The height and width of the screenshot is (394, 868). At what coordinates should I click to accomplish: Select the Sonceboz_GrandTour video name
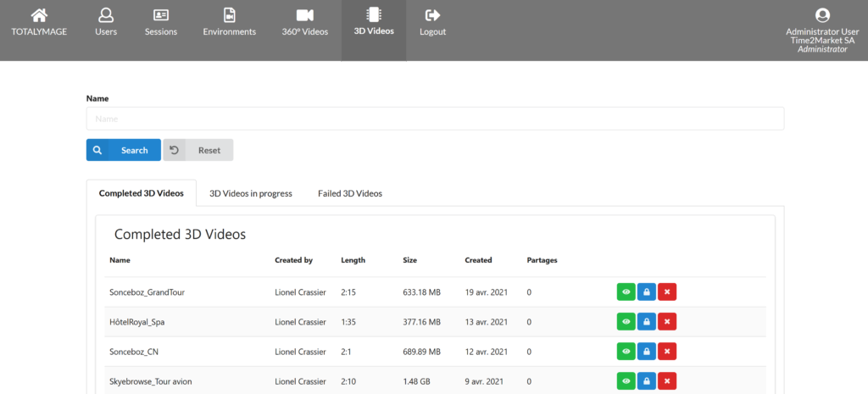[x=147, y=292]
